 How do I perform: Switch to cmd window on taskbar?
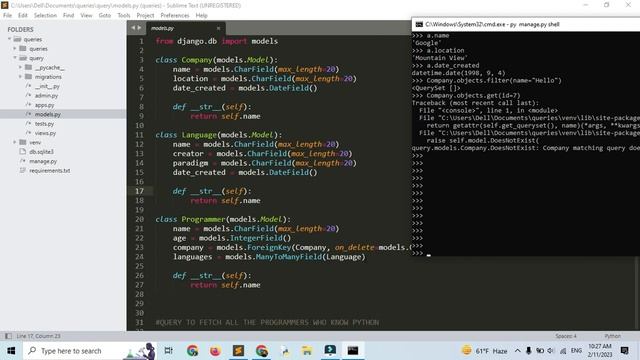click(353, 351)
